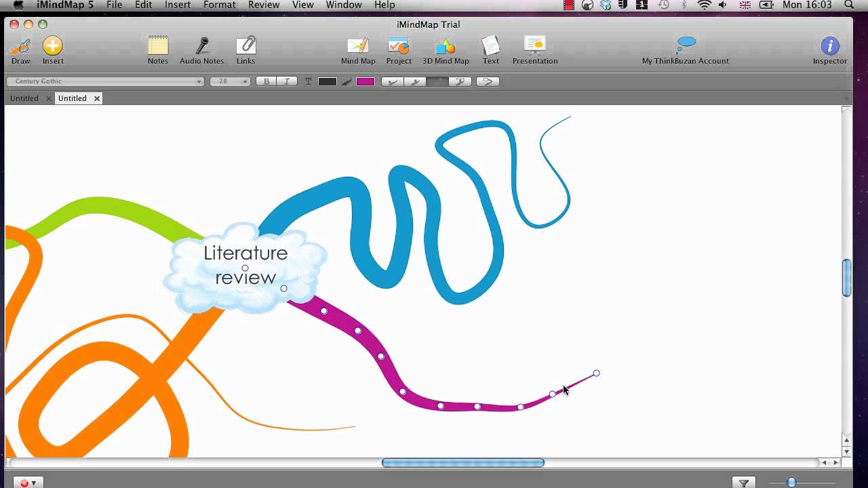Open the Mind Map view button
The image size is (868, 488).
[x=357, y=47]
